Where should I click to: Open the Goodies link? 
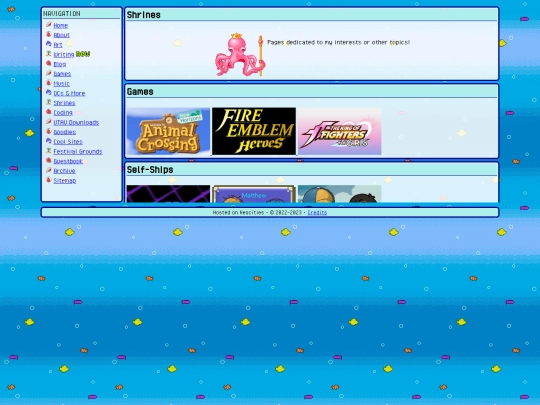pos(64,132)
